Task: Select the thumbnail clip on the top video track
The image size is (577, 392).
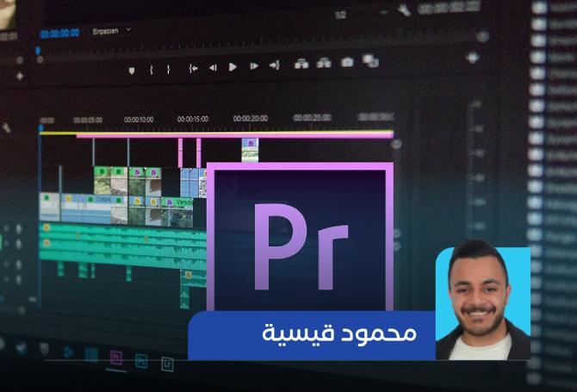Action: [x=251, y=150]
